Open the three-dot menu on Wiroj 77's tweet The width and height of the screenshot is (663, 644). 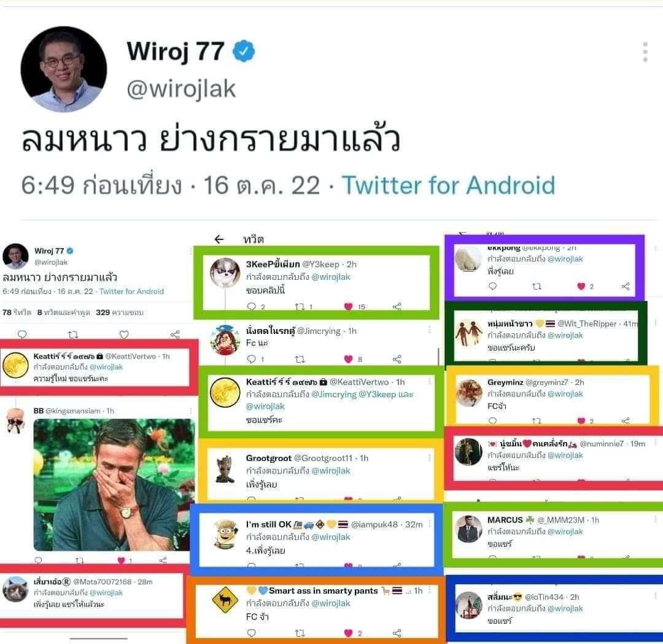pos(645,52)
